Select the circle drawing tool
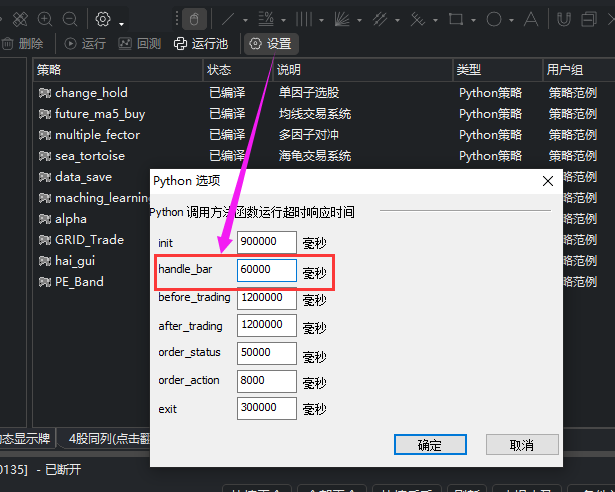The width and height of the screenshot is (615, 492). (x=494, y=19)
